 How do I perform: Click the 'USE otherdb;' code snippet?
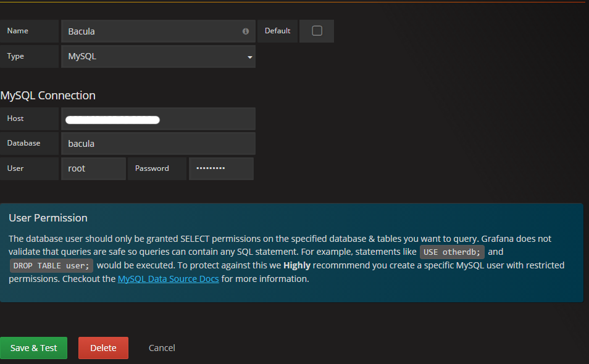tap(452, 252)
